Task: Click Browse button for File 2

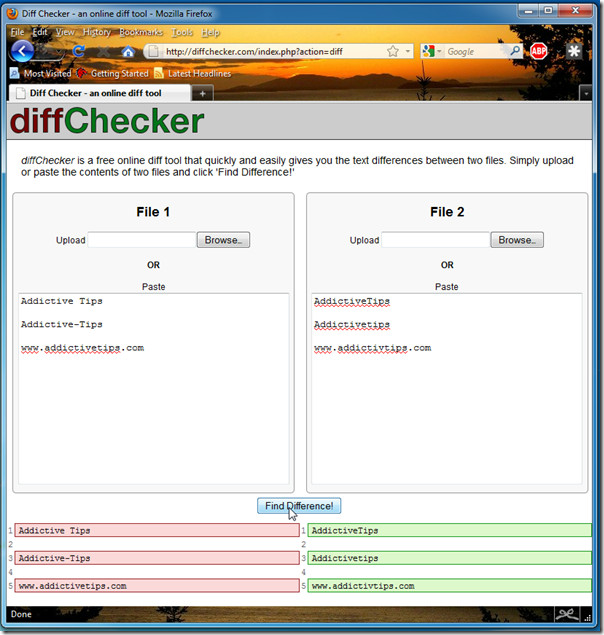Action: pyautogui.click(x=517, y=240)
